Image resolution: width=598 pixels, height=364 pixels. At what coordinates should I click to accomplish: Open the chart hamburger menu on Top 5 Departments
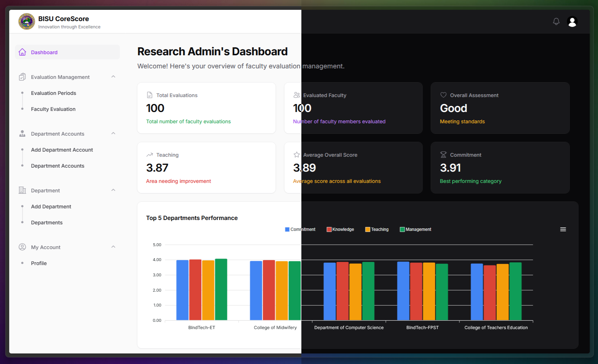(563, 229)
